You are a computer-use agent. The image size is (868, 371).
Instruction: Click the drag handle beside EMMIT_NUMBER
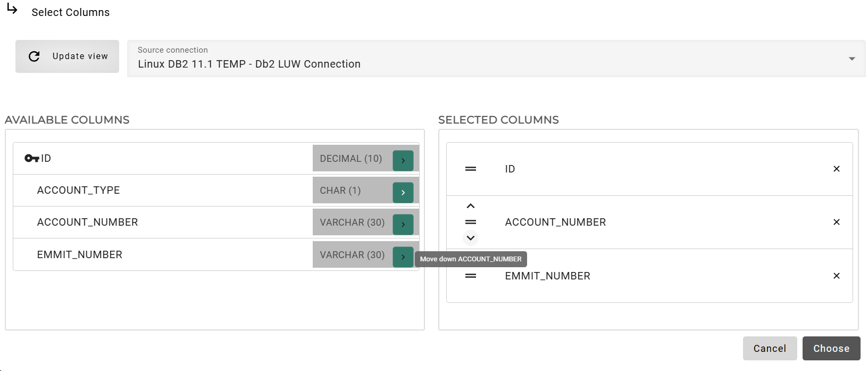[470, 276]
